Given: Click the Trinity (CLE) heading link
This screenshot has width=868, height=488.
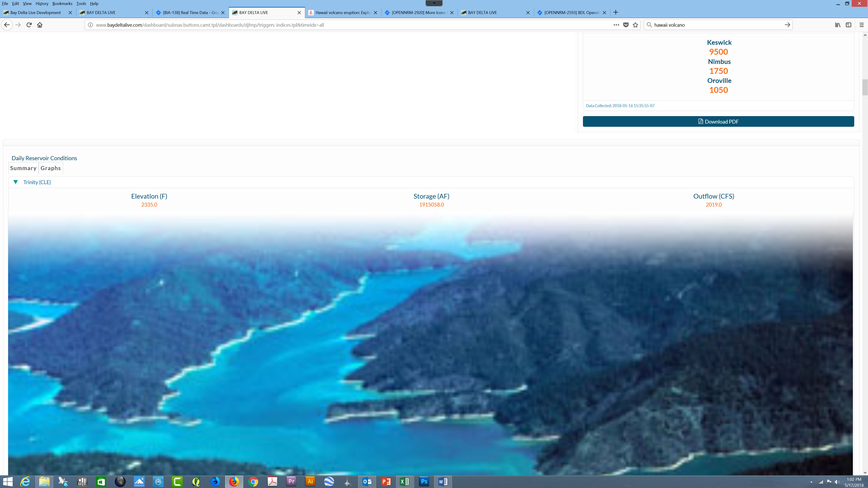Looking at the screenshot, I should [x=37, y=182].
